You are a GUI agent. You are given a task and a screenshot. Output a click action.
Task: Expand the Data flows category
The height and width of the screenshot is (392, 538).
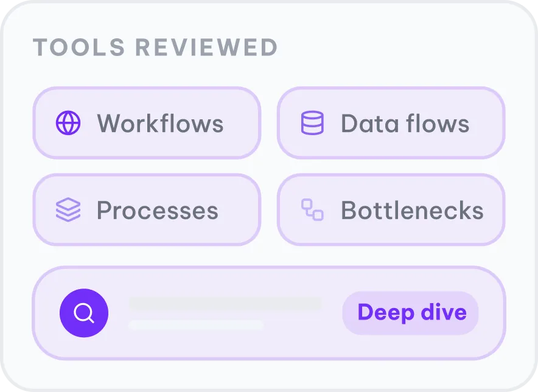coord(390,123)
